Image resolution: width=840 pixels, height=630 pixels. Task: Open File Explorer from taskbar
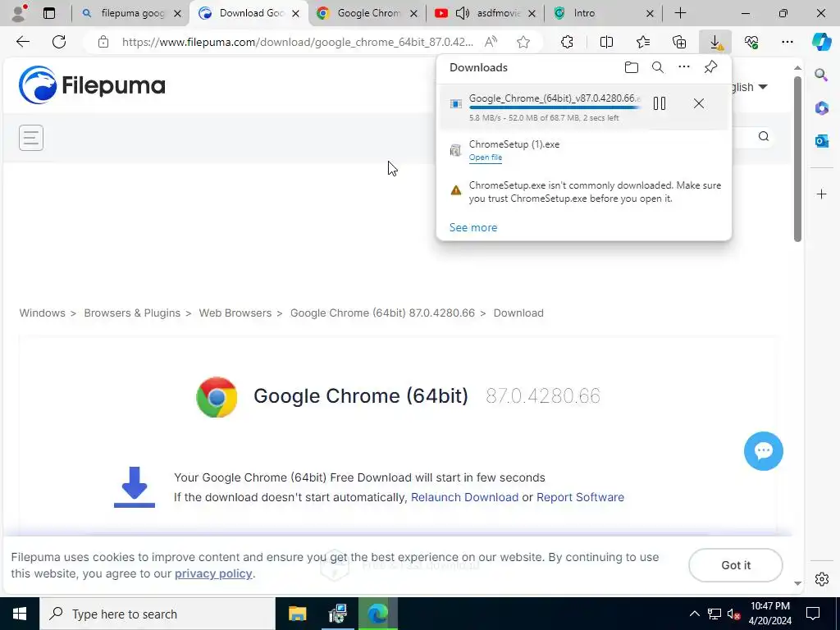point(297,614)
